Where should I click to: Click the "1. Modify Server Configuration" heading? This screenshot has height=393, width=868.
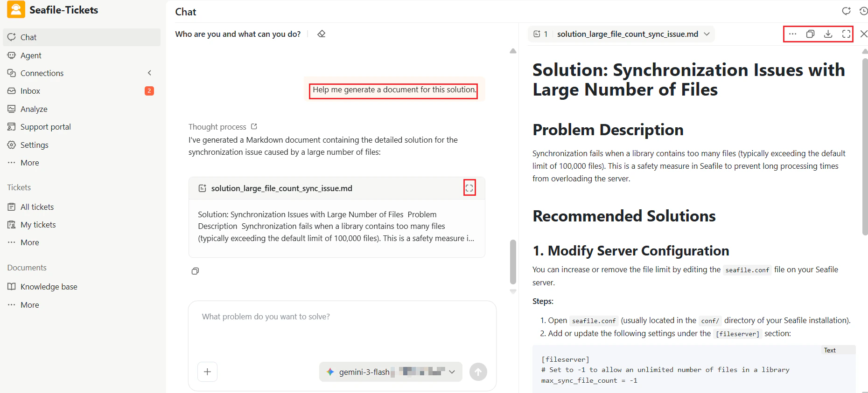point(631,251)
